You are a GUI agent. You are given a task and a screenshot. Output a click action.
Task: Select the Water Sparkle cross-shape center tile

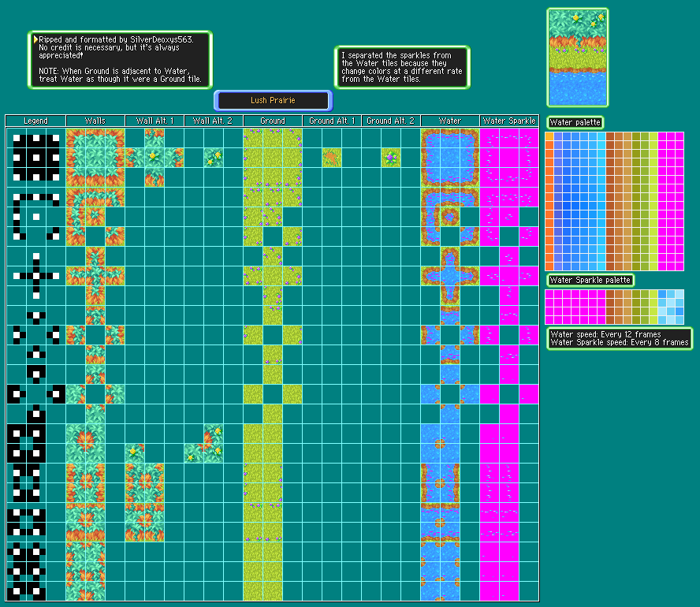[x=509, y=276]
